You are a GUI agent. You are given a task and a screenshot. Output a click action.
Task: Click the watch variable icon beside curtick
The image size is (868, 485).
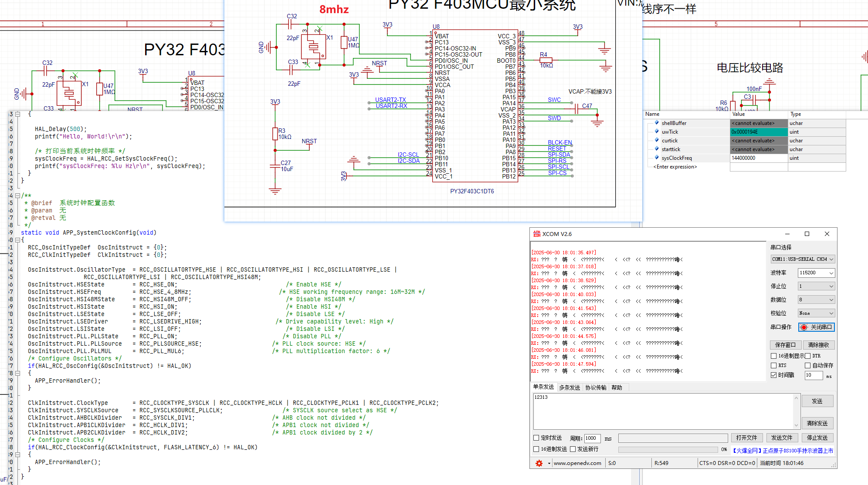click(657, 140)
